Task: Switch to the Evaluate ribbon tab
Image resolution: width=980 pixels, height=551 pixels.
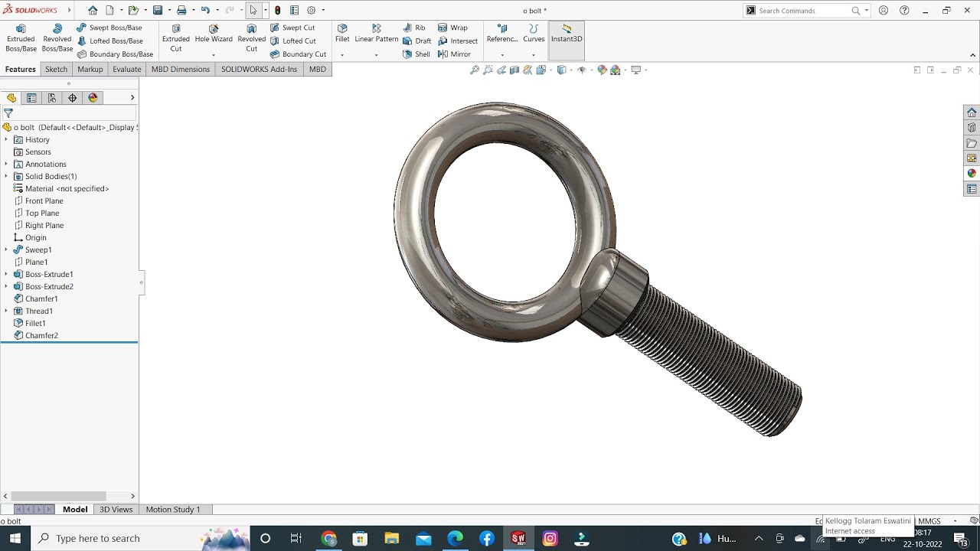Action: point(126,69)
